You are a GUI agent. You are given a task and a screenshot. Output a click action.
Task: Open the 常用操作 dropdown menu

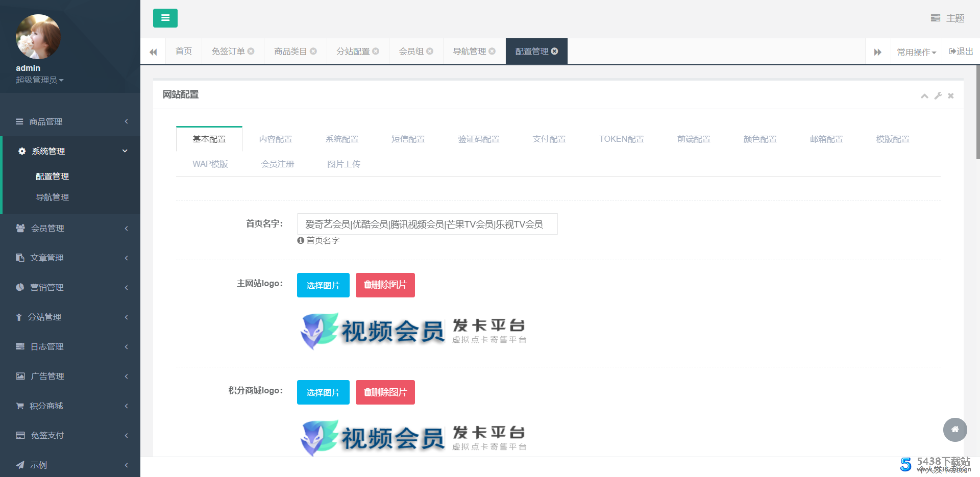(916, 52)
